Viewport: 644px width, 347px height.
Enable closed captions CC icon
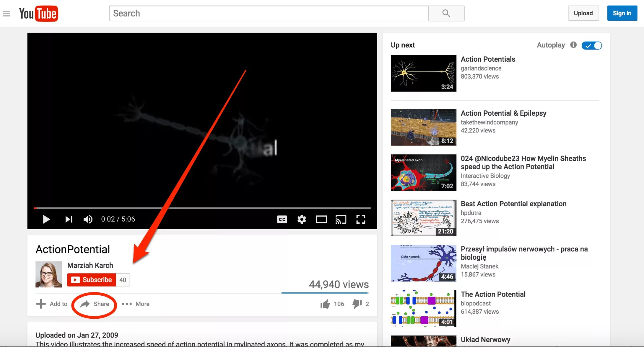[x=282, y=219]
